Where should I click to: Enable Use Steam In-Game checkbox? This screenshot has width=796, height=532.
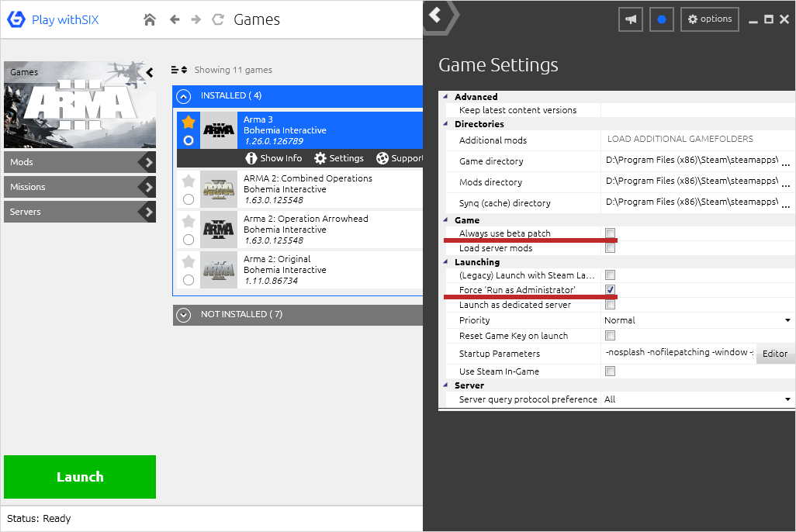tap(611, 371)
